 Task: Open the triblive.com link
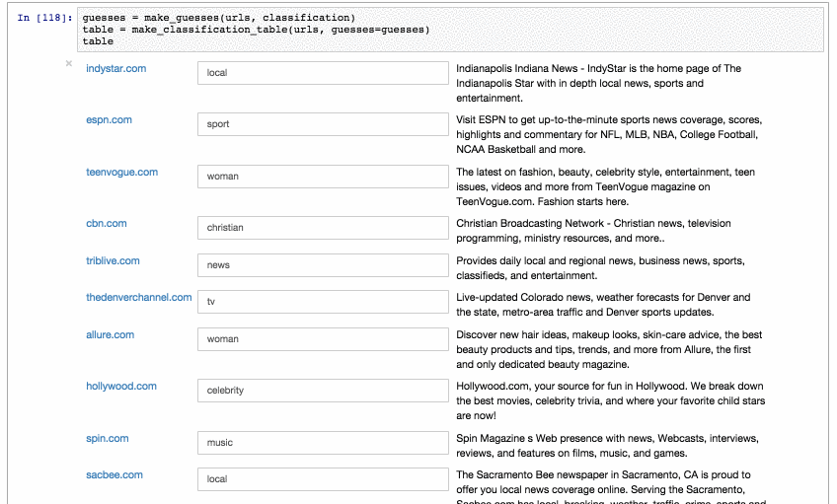(x=113, y=260)
